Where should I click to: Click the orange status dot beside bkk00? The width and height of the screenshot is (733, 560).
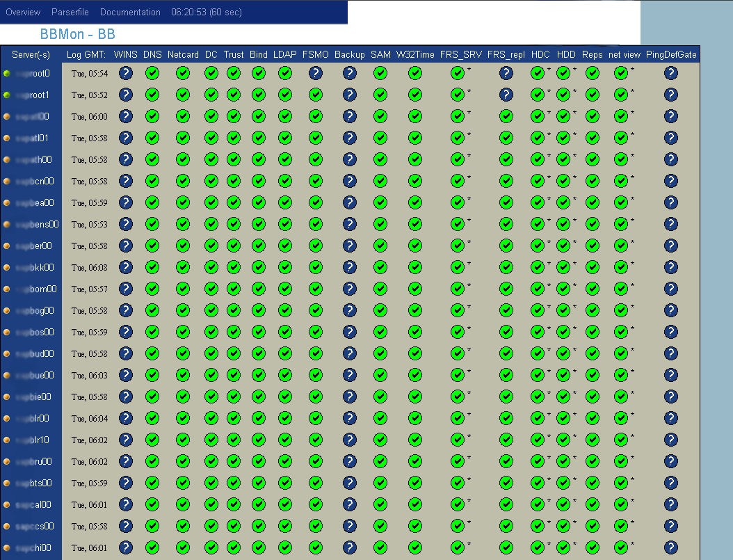pyautogui.click(x=6, y=267)
